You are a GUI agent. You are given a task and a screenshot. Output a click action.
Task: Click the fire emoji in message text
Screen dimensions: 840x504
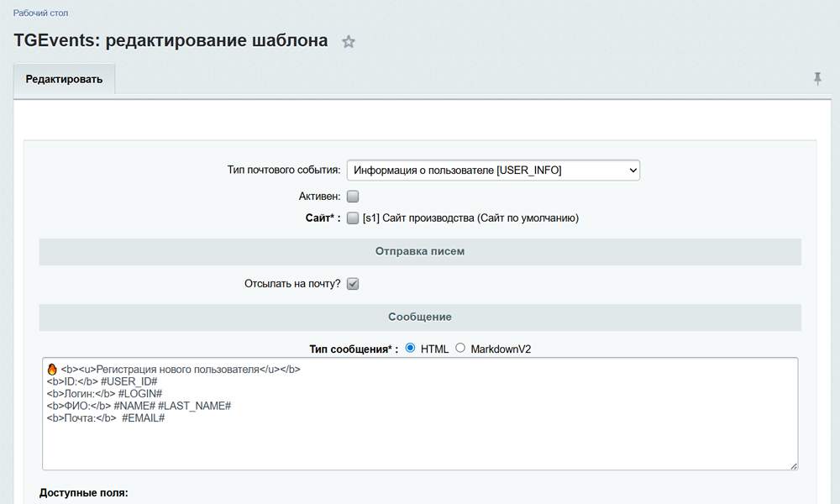(51, 369)
